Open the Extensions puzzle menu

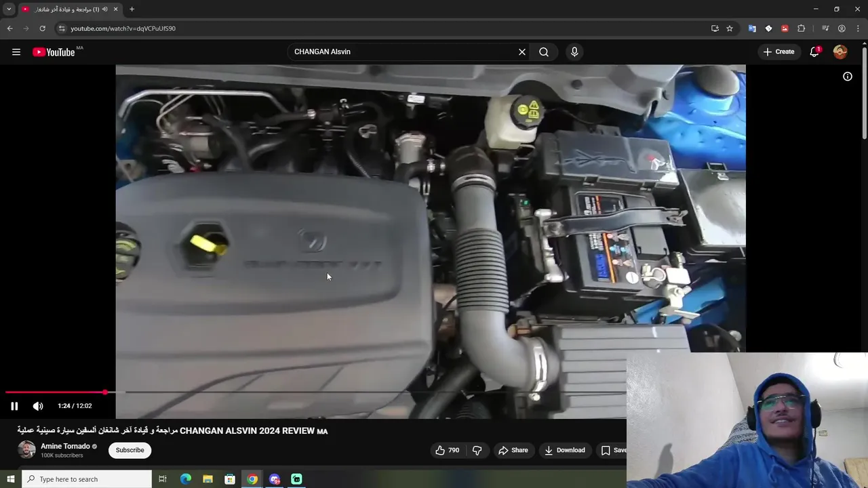click(801, 28)
